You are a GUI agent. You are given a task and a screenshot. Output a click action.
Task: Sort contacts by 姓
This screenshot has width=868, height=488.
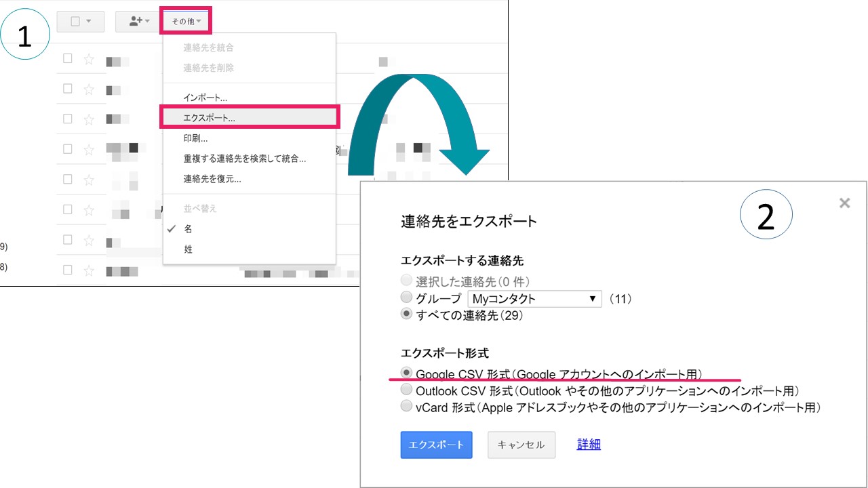coord(249,249)
